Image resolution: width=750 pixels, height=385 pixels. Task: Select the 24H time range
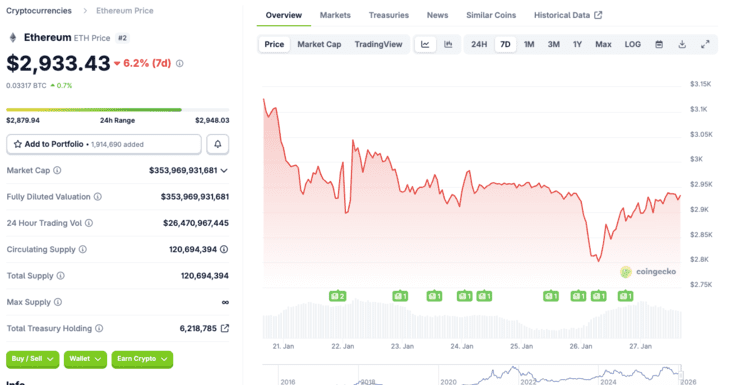tap(479, 44)
